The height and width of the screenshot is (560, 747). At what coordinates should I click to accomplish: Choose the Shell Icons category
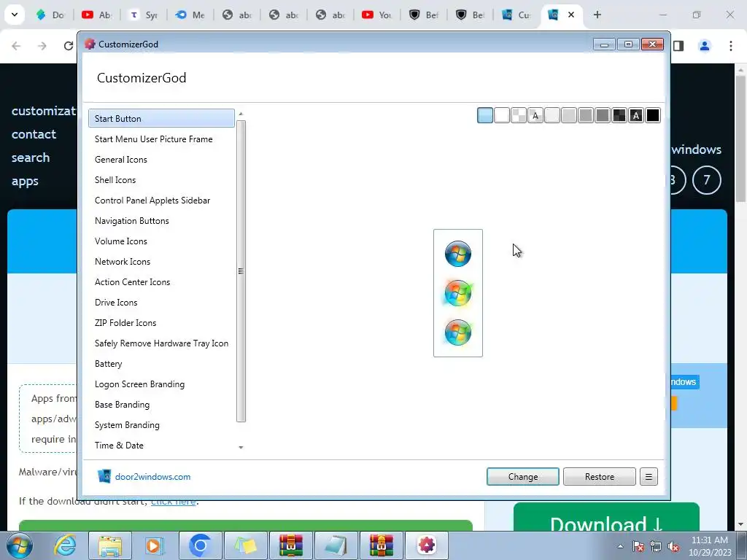161,180
